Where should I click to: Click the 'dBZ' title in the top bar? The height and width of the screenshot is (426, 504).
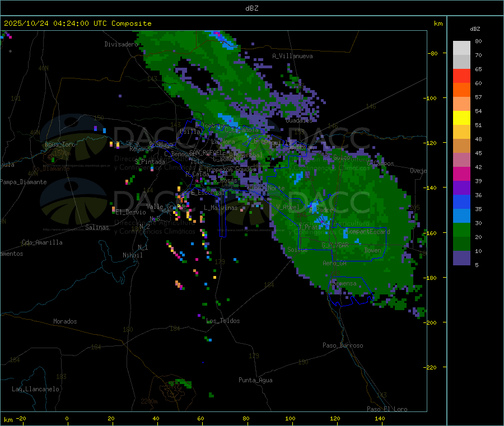(x=251, y=8)
